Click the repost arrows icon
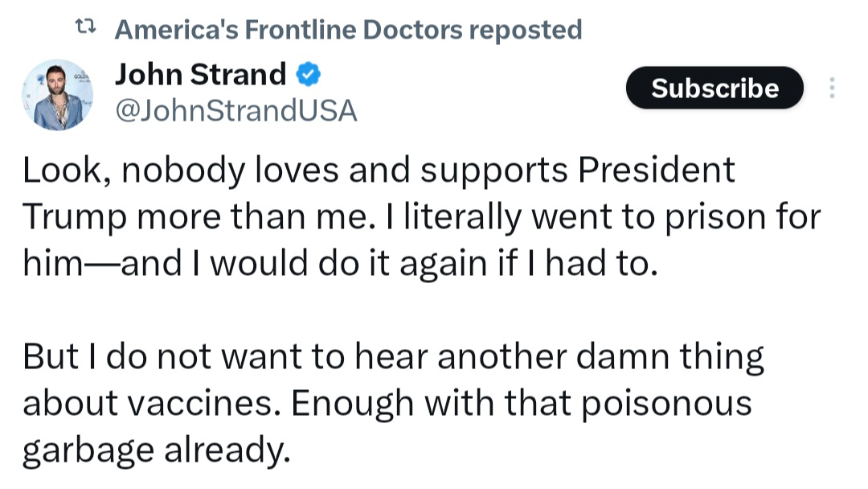 [85, 30]
